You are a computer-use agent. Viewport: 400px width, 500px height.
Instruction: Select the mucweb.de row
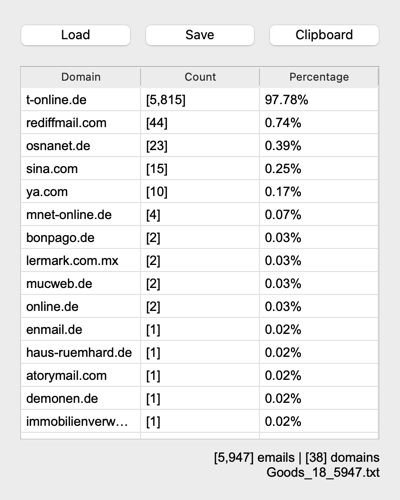point(199,284)
